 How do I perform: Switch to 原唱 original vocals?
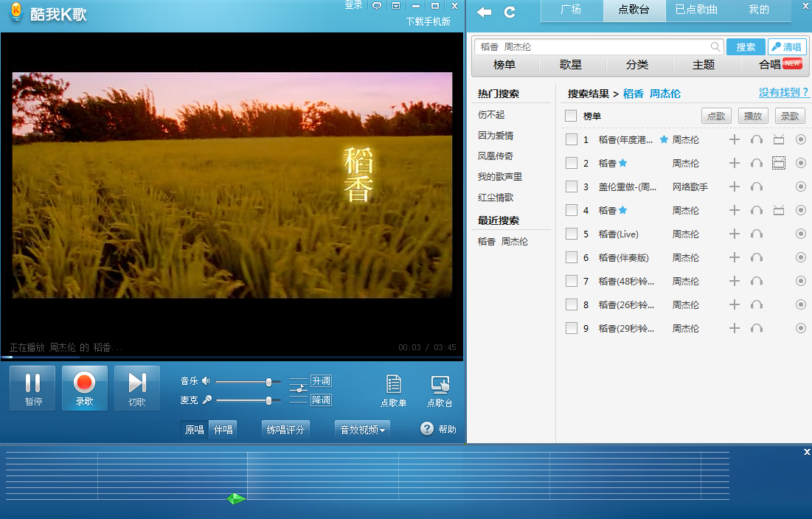[195, 430]
